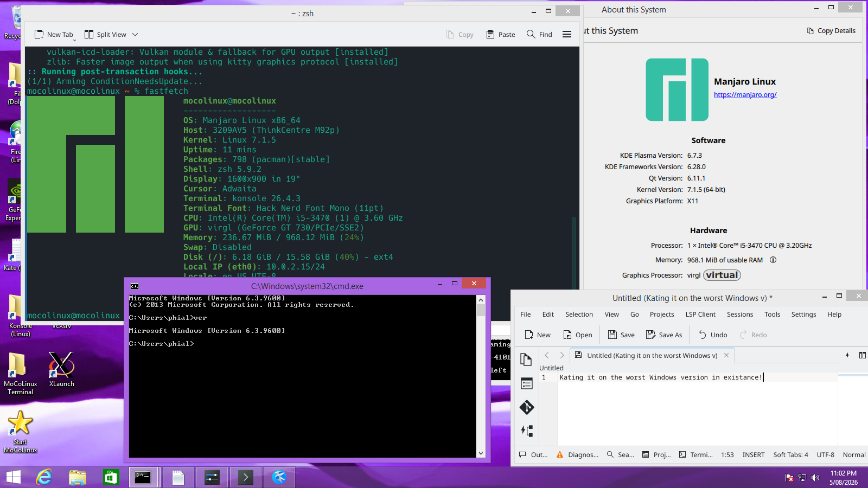Open Kate's Edit menu
This screenshot has width=868, height=488.
[548, 314]
